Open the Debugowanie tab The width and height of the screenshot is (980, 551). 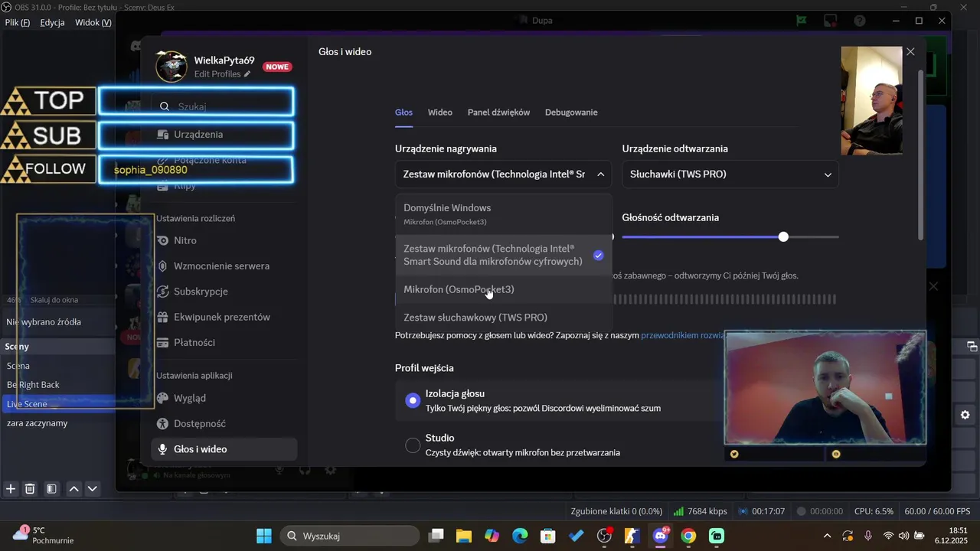(571, 112)
